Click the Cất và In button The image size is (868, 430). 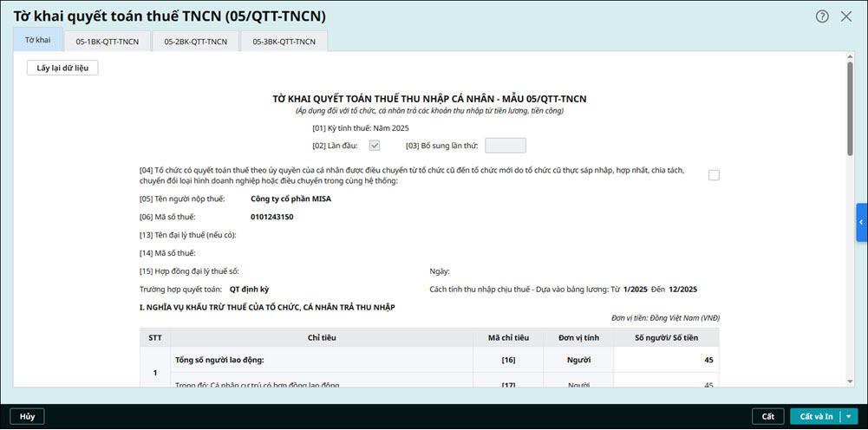(x=815, y=416)
